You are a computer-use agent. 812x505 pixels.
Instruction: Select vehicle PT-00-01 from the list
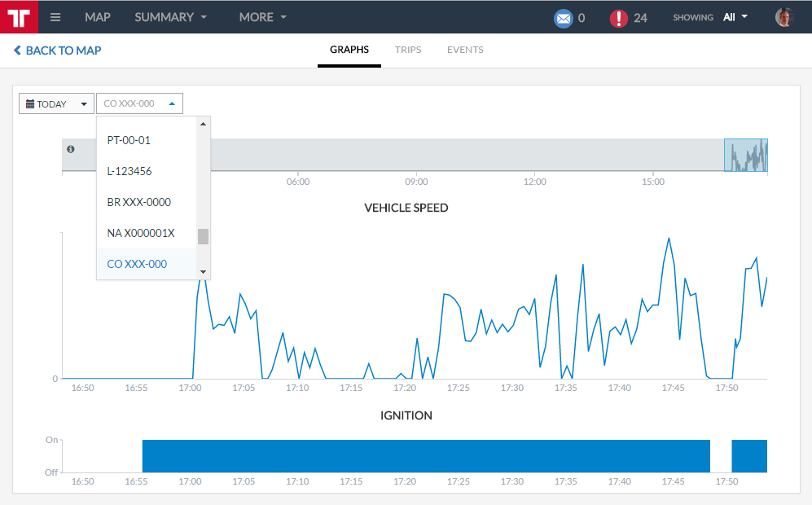(129, 140)
